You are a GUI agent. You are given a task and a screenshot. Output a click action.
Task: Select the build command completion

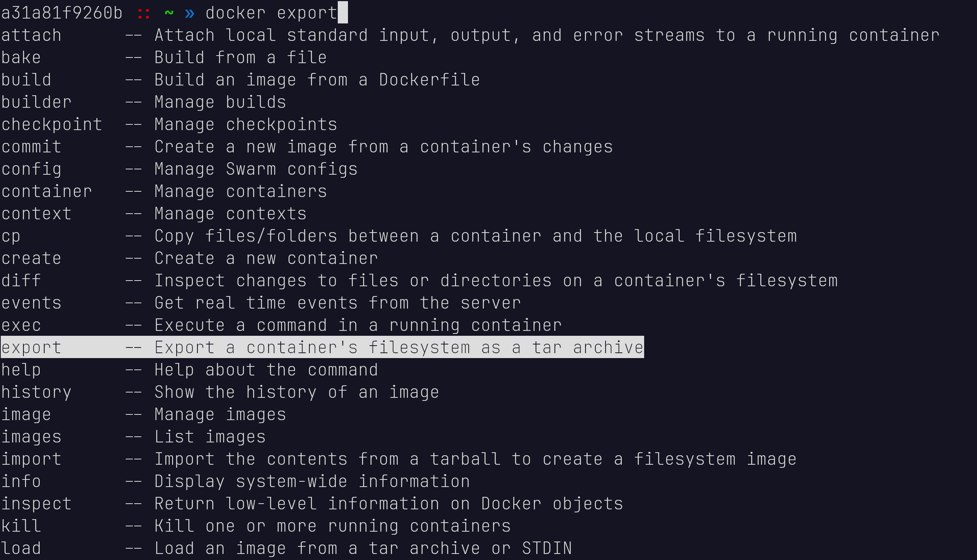(26, 80)
